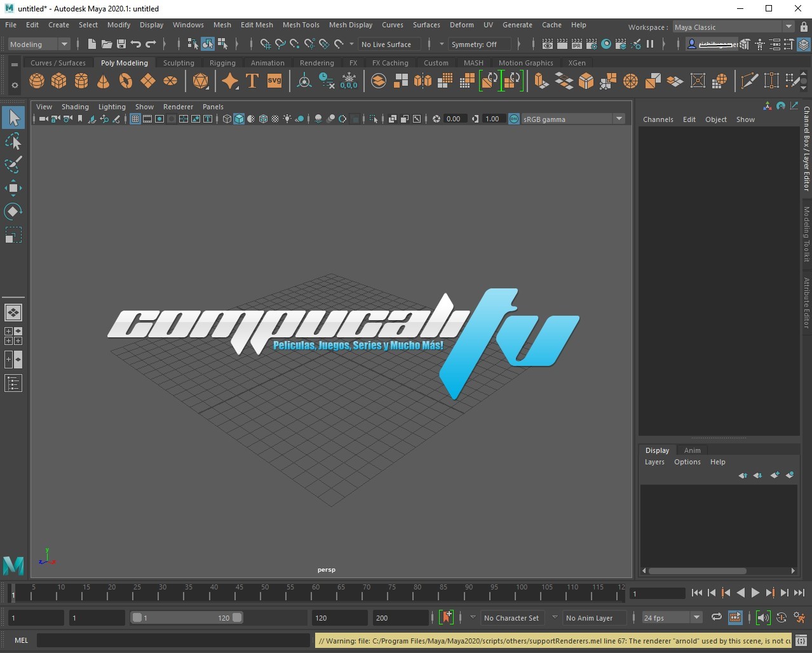Create a polygon cube from shelf
The image size is (812, 653).
coord(59,81)
